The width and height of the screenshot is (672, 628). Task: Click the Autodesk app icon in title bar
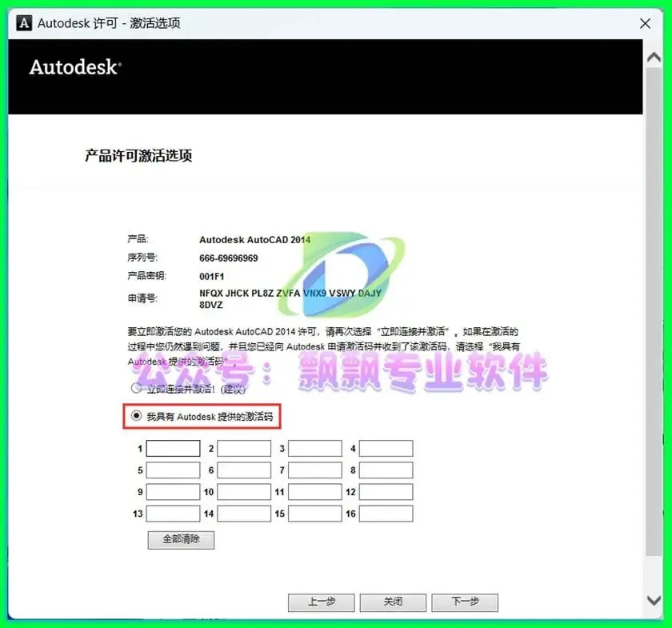pyautogui.click(x=24, y=22)
